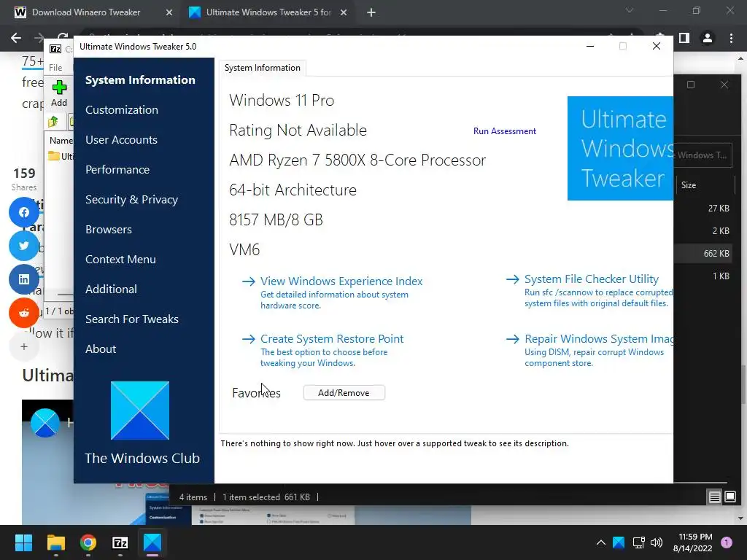This screenshot has height=560, width=747.
Task: Open the Chrome three-dot menu
Action: [731, 38]
